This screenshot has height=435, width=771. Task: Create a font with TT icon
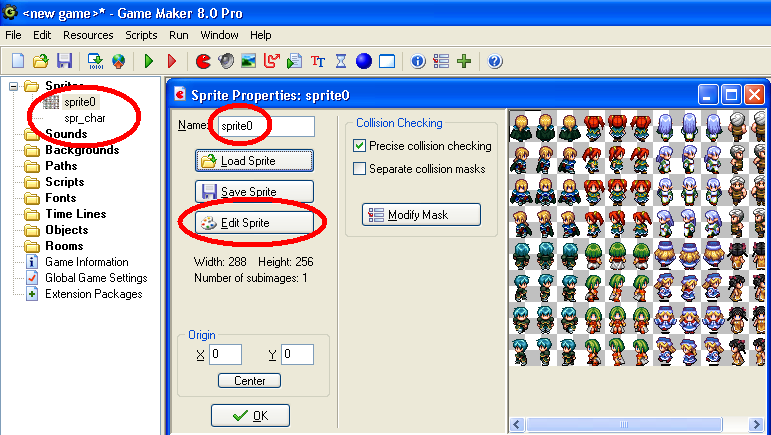coord(318,61)
